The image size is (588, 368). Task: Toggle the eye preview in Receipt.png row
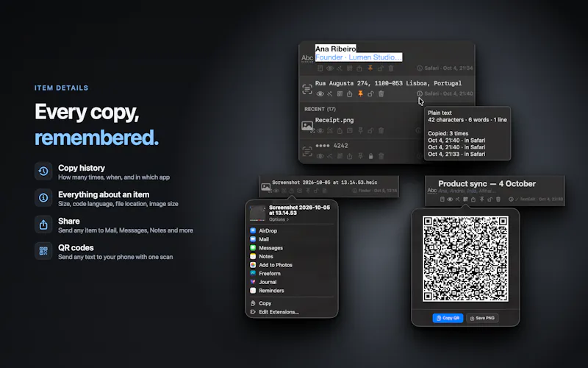tap(320, 131)
